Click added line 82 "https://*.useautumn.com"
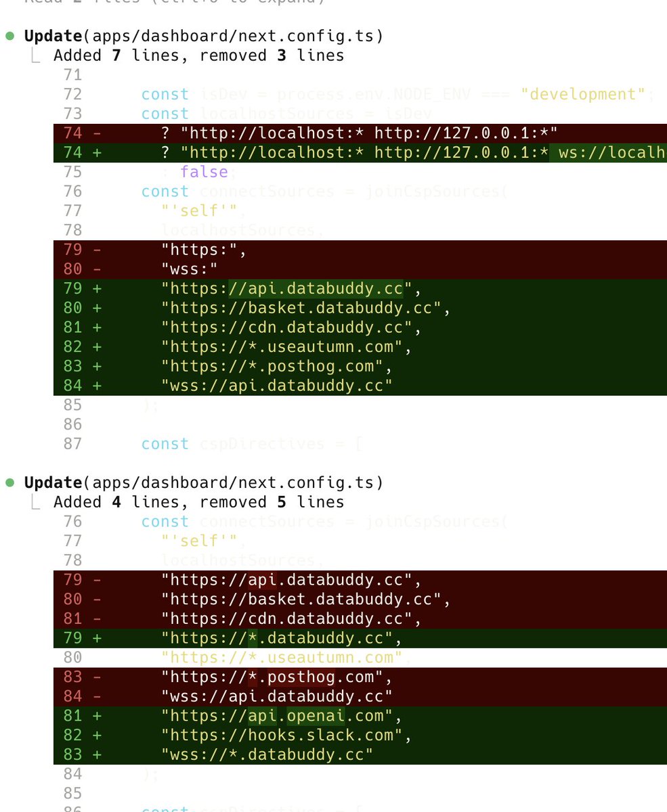 (360, 348)
